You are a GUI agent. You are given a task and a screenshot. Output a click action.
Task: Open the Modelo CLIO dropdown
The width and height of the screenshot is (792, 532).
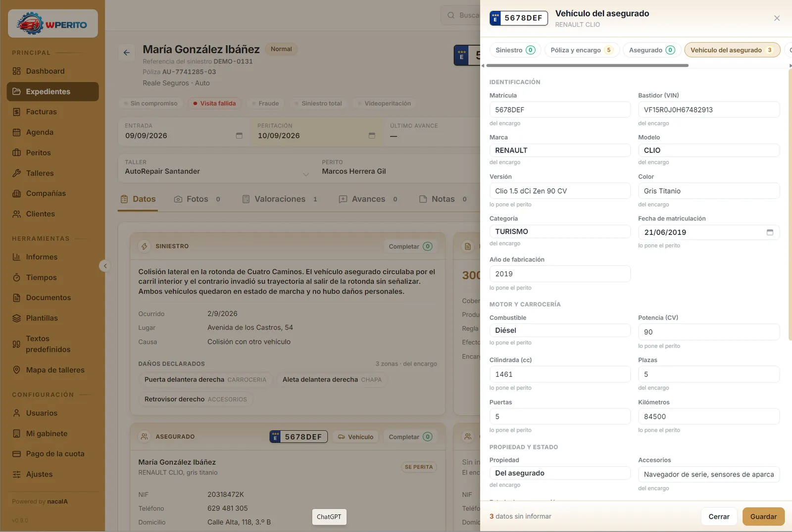709,150
